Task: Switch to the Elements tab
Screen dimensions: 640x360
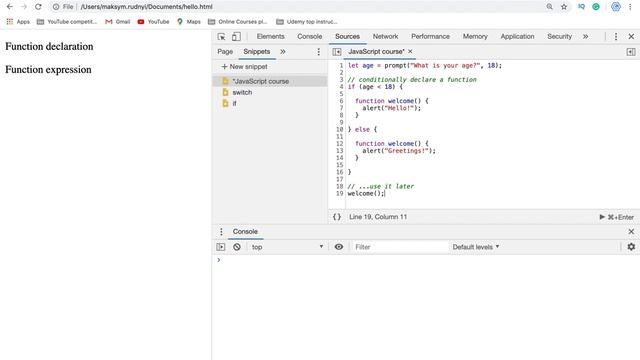Action: pyautogui.click(x=271, y=36)
